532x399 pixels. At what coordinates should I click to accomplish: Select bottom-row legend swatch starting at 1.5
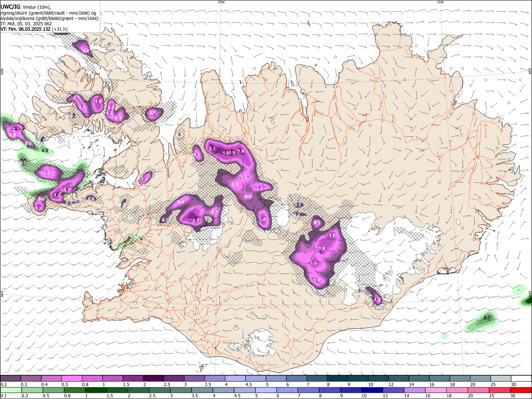click(117, 390)
